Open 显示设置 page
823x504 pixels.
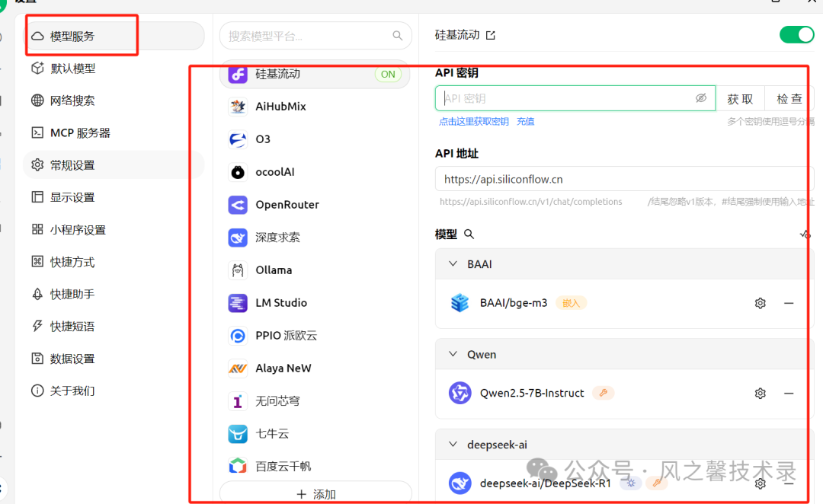point(114,197)
